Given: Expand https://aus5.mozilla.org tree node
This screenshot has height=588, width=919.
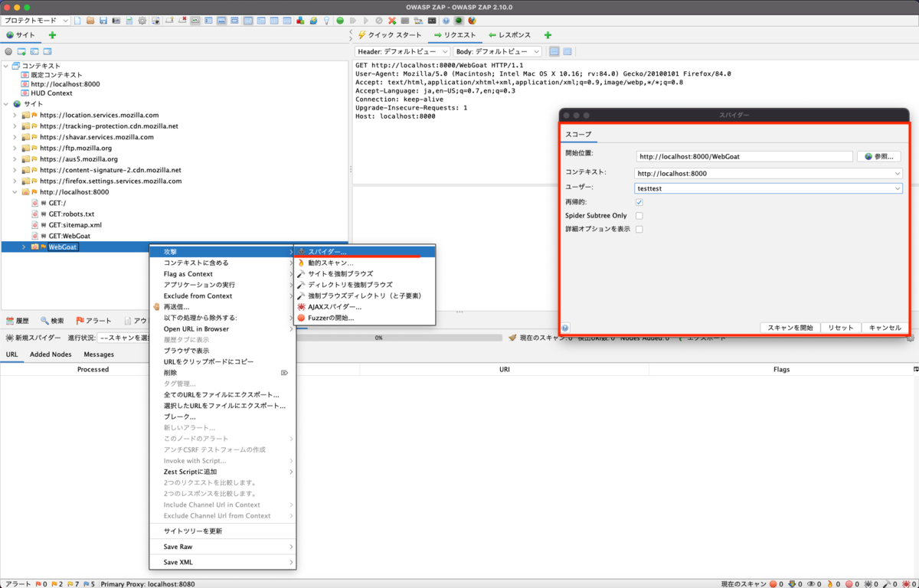Looking at the screenshot, I should pos(15,159).
